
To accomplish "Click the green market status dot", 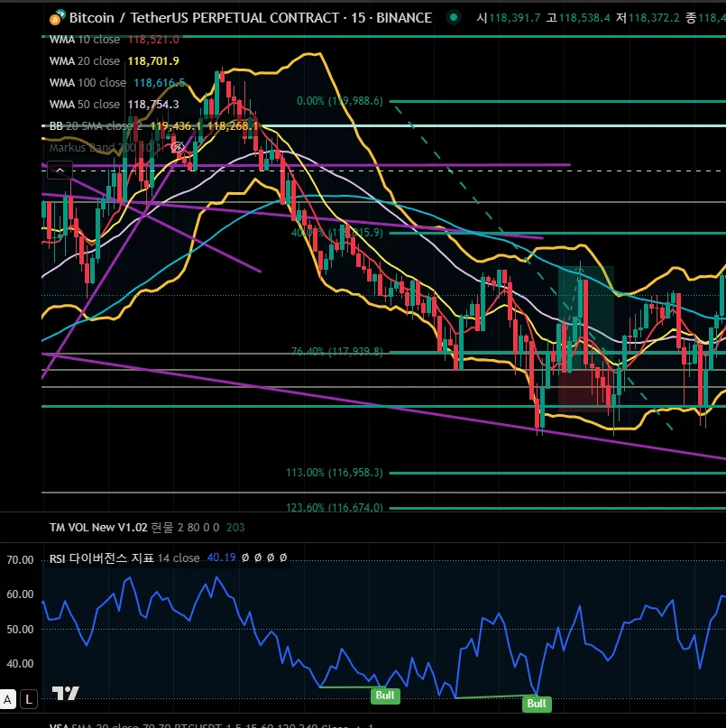I will (x=453, y=18).
